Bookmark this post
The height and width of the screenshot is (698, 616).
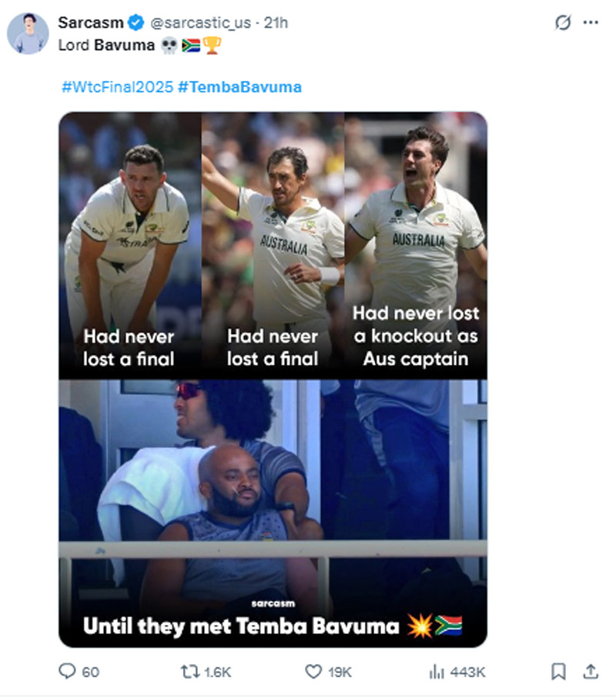click(558, 671)
